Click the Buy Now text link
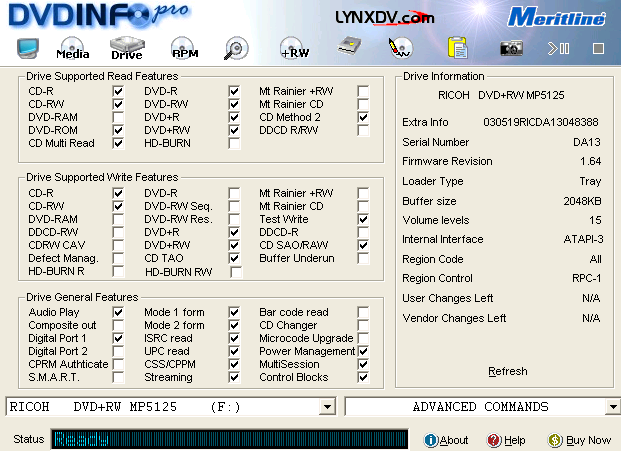The height and width of the screenshot is (451, 621). point(589,440)
